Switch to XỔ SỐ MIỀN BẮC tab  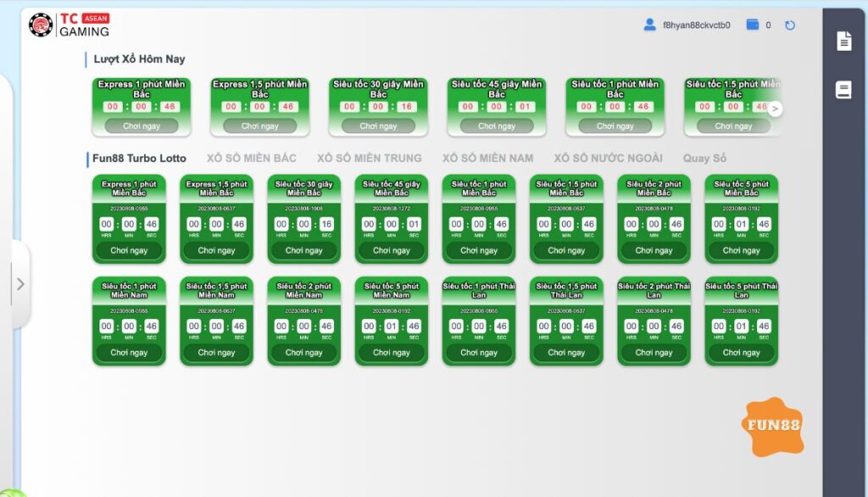coord(251,159)
